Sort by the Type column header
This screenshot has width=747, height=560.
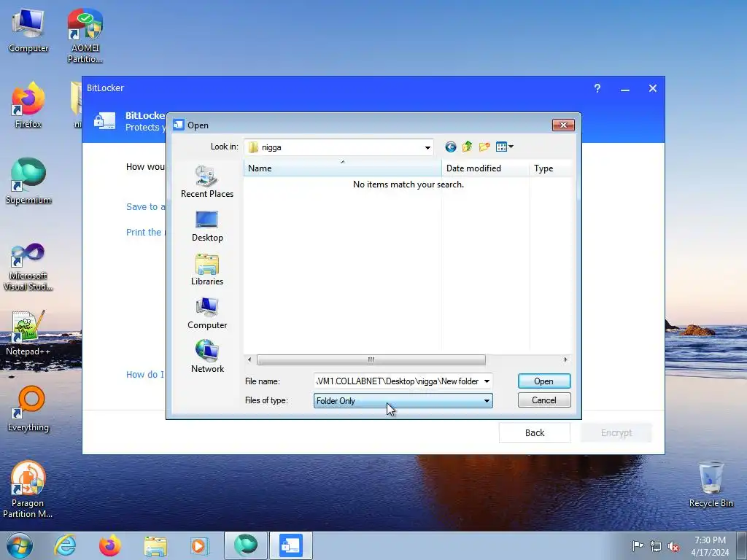[551, 168]
